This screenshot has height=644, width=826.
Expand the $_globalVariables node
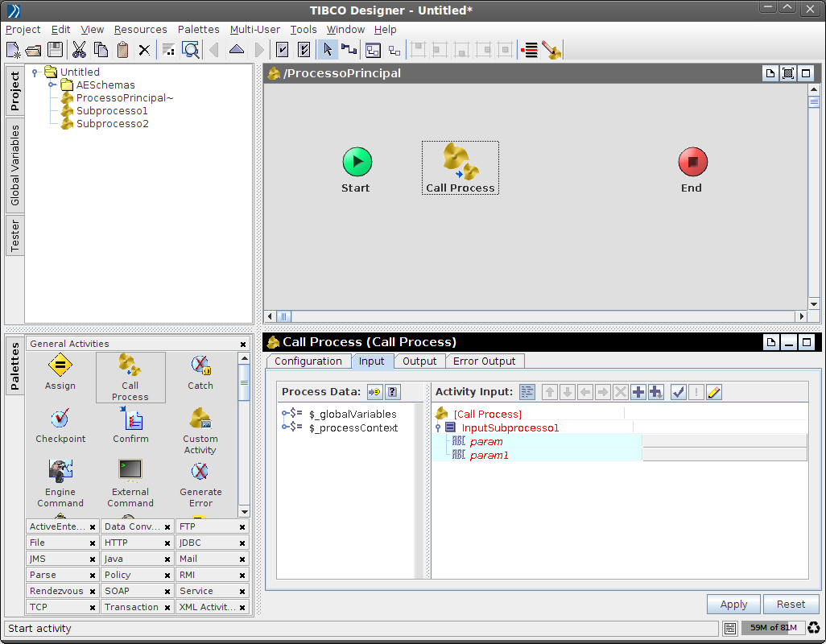[284, 413]
